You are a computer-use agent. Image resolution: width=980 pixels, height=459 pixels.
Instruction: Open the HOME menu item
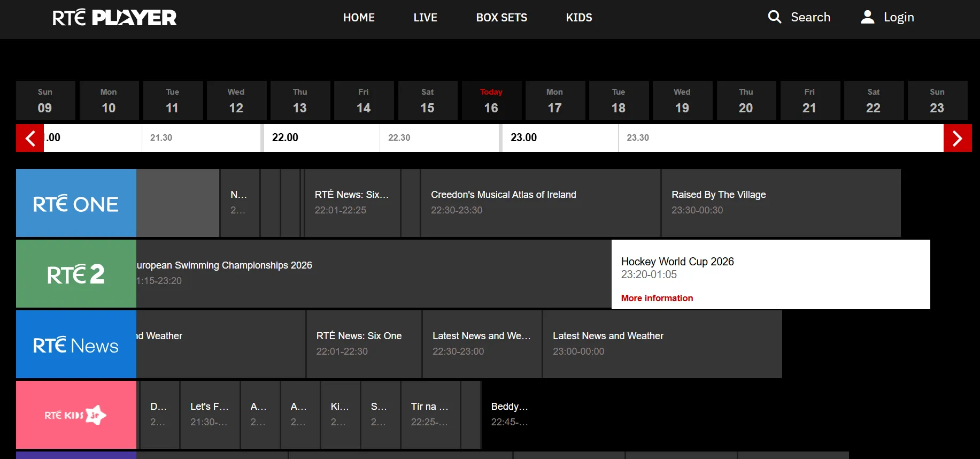point(359,18)
